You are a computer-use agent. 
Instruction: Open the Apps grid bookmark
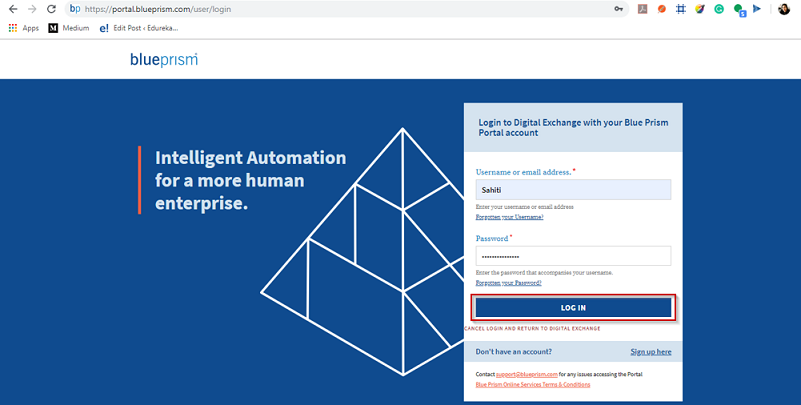(x=23, y=28)
